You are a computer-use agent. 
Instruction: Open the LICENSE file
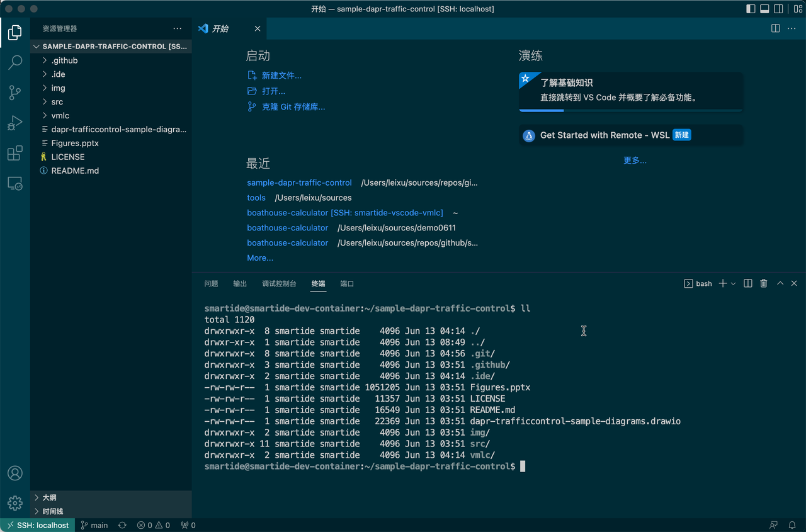111,157
